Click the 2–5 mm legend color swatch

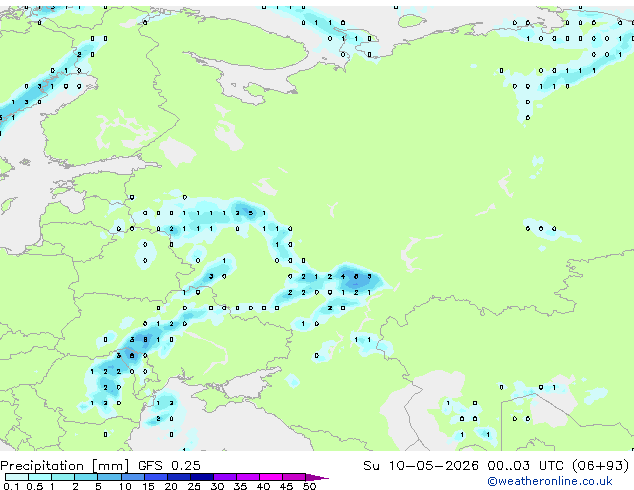pos(86,477)
